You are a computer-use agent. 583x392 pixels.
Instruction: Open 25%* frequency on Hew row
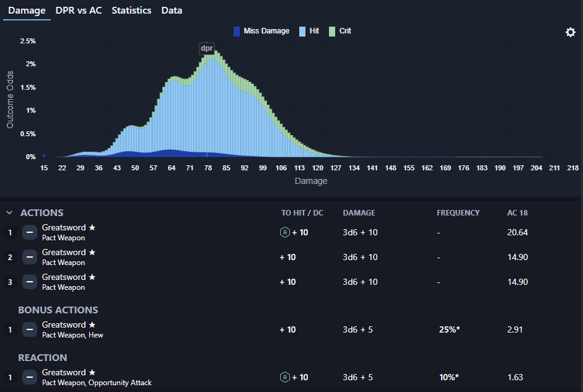click(x=449, y=330)
